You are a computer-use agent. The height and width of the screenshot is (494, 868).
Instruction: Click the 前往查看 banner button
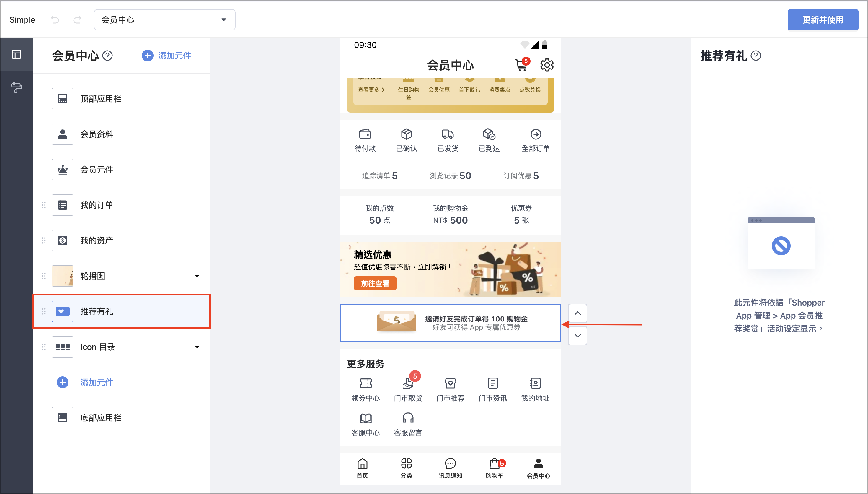tap(375, 283)
